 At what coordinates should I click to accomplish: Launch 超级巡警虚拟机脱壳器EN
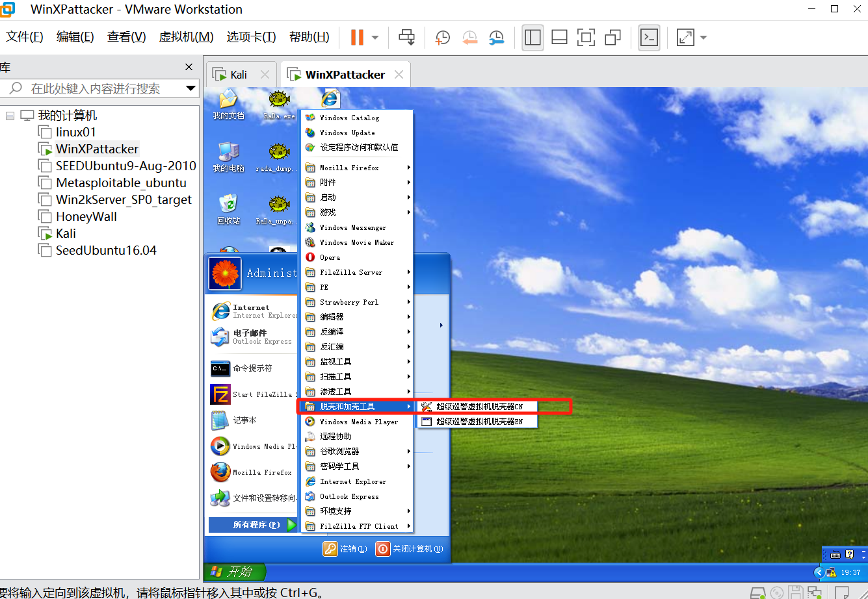pos(478,421)
